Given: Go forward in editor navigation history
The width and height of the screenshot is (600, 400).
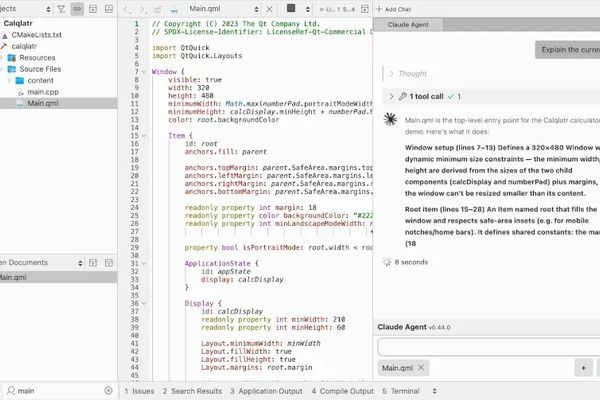Looking at the screenshot, I should [x=142, y=9].
